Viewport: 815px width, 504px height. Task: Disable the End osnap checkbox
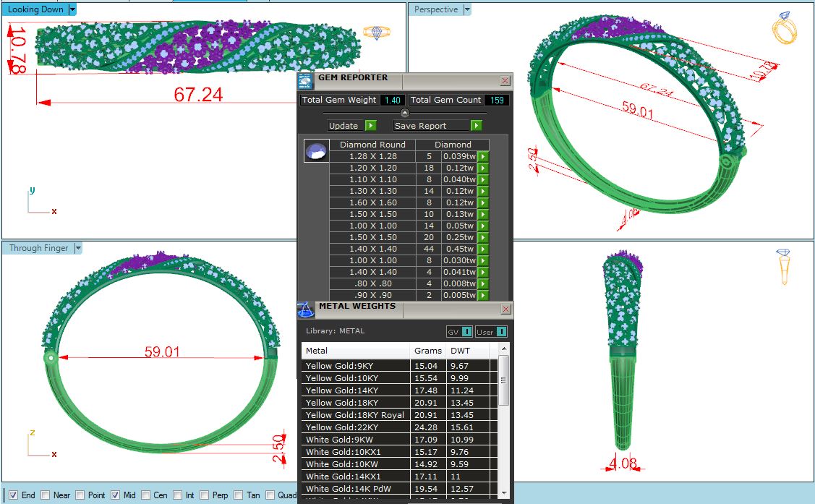(14, 495)
